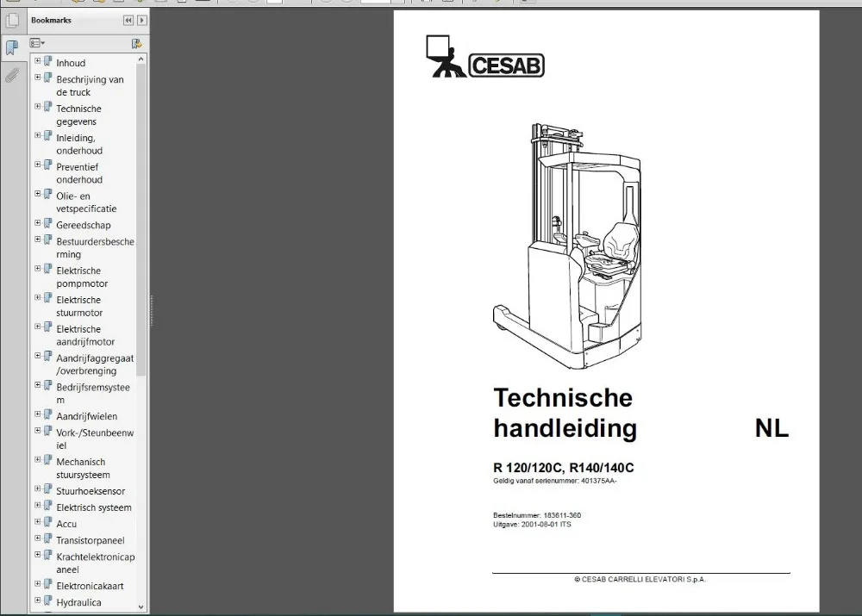This screenshot has height=616, width=862.
Task: Open the bookmarks options dropdown menu
Action: click(37, 43)
